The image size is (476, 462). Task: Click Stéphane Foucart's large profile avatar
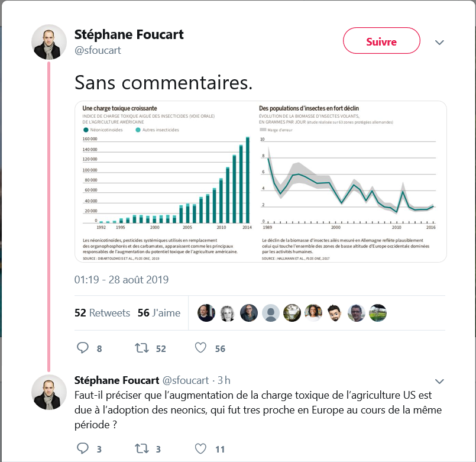click(49, 42)
